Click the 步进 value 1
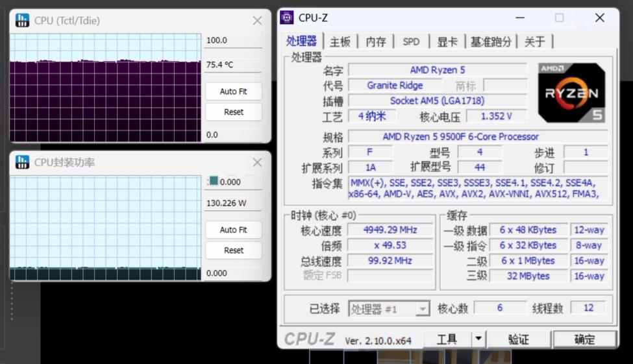 [x=586, y=152]
